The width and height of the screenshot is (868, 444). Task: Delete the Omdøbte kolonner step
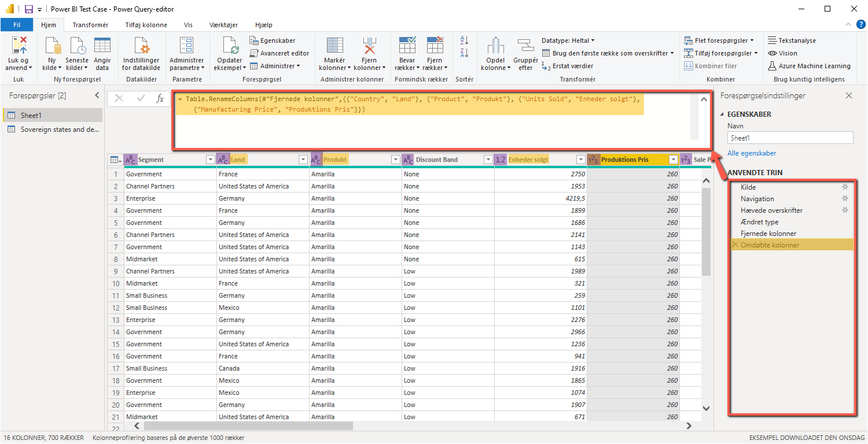pyautogui.click(x=735, y=245)
